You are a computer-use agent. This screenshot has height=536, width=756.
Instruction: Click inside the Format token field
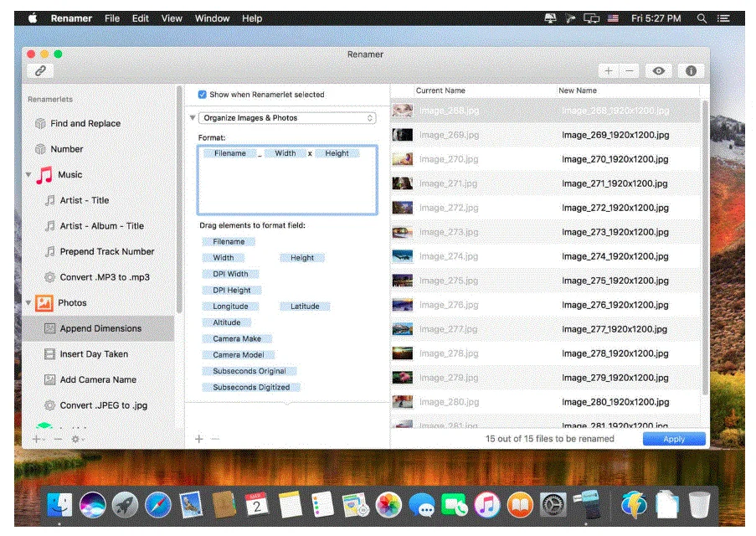[x=287, y=179]
